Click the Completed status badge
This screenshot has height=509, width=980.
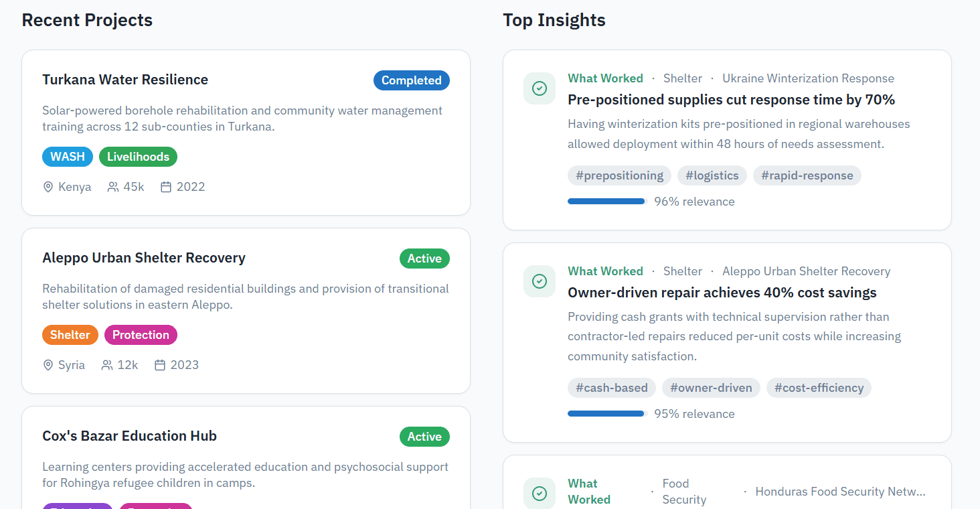(x=411, y=80)
